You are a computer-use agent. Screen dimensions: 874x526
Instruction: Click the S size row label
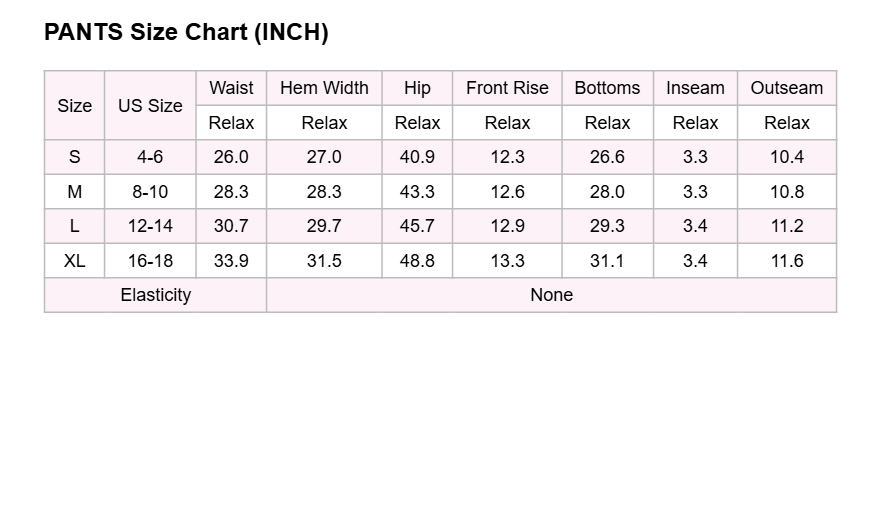pyautogui.click(x=75, y=157)
